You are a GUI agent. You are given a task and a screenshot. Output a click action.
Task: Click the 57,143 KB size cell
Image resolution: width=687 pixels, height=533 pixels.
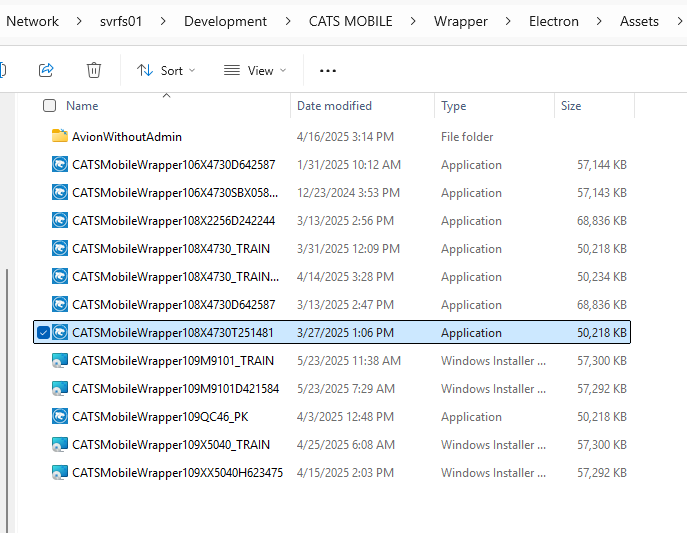tap(602, 193)
